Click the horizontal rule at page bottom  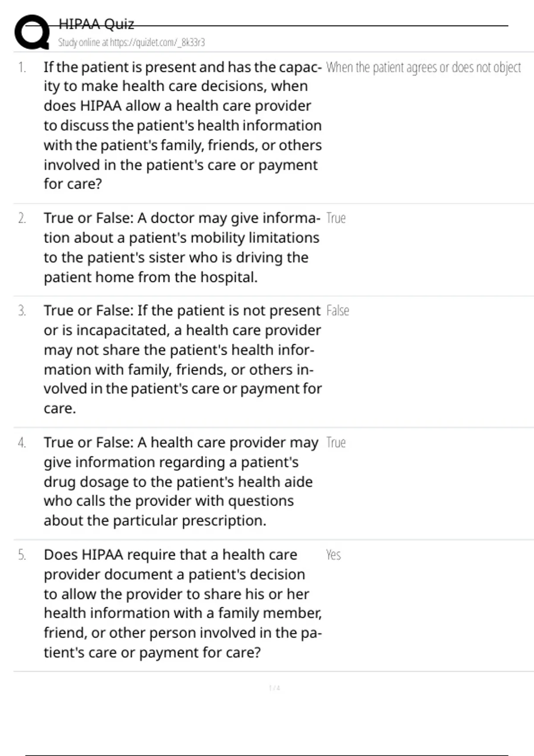267,755
